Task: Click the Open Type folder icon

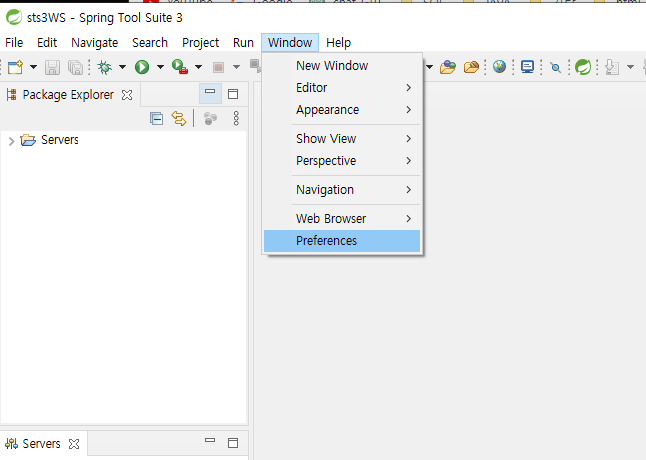Action: pos(448,67)
